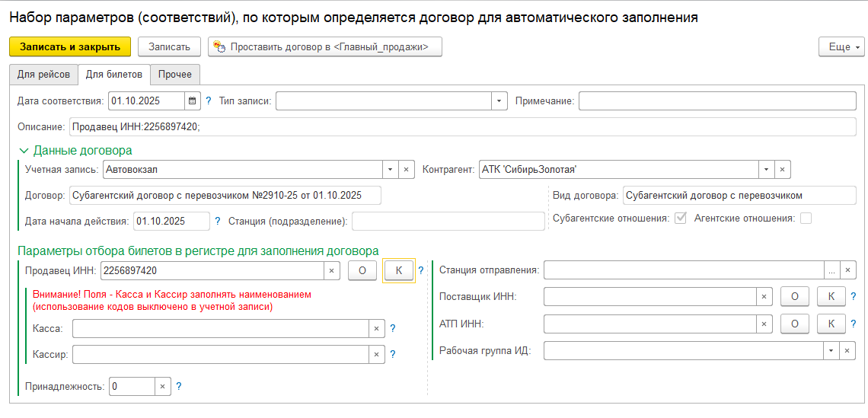This screenshot has height=418, width=868.
Task: Expand the Контрагент dropdown list
Action: 766,169
